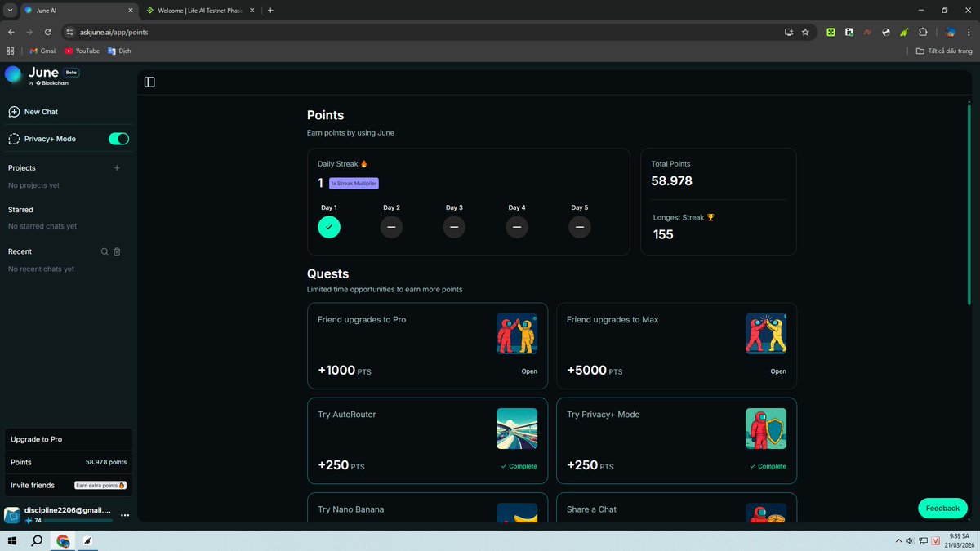Open the Try Nano Banana quest
980x551 pixels.
coord(427,508)
